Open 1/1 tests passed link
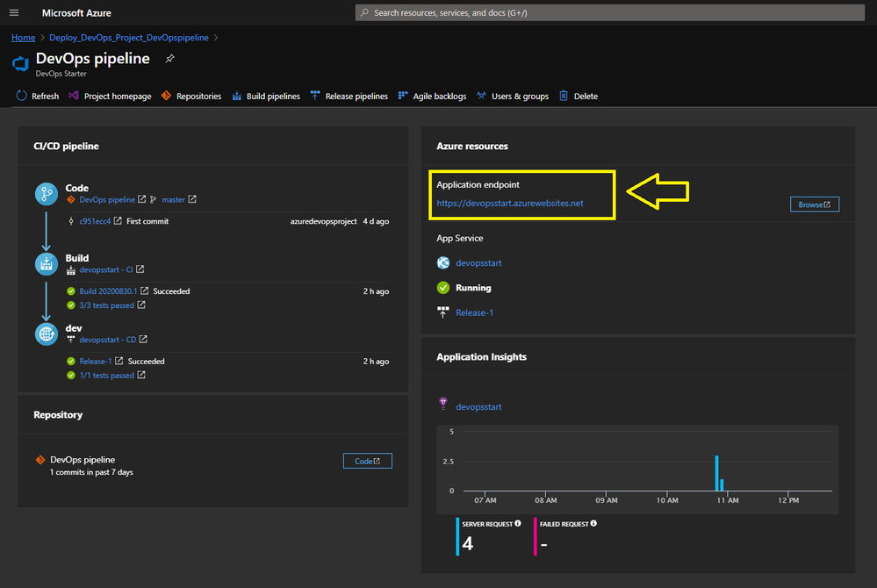 point(106,376)
